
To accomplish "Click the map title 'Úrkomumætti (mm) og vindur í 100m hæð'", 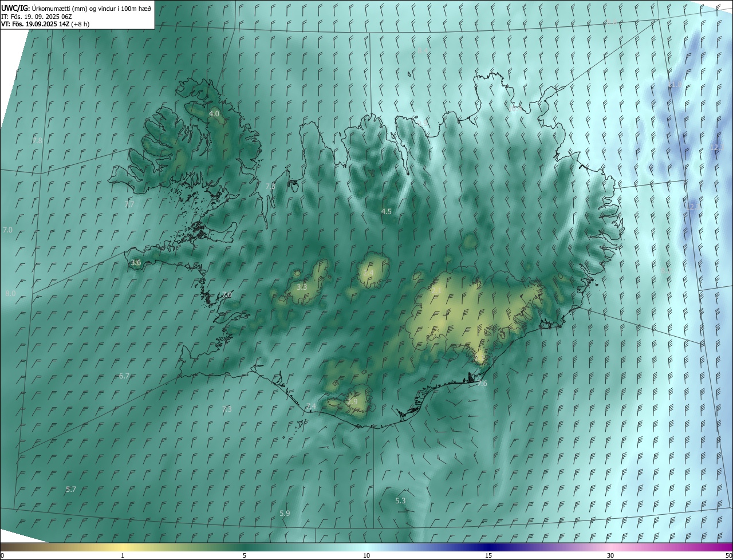I will 92,8.
